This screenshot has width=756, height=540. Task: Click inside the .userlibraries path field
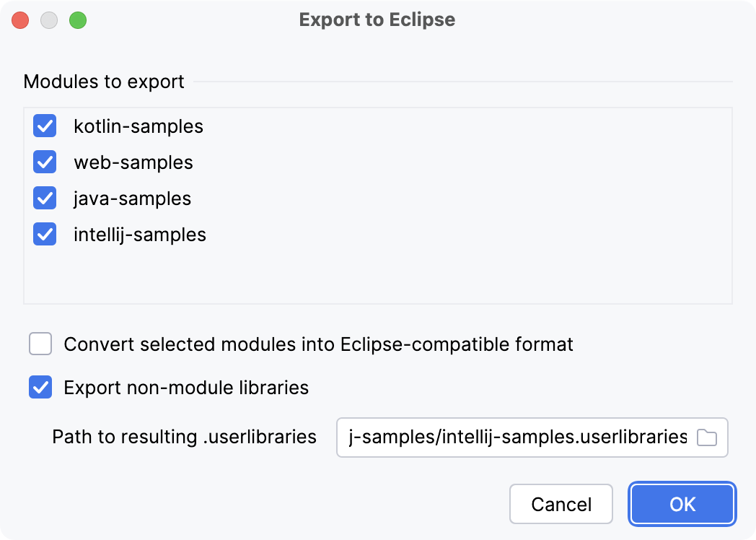[x=505, y=437]
